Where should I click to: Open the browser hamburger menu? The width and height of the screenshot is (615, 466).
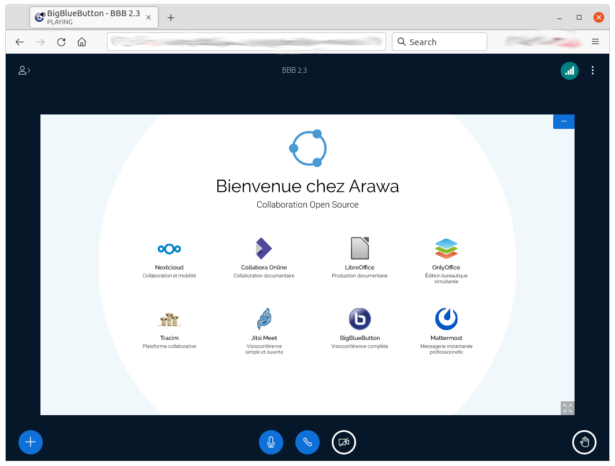coord(595,42)
